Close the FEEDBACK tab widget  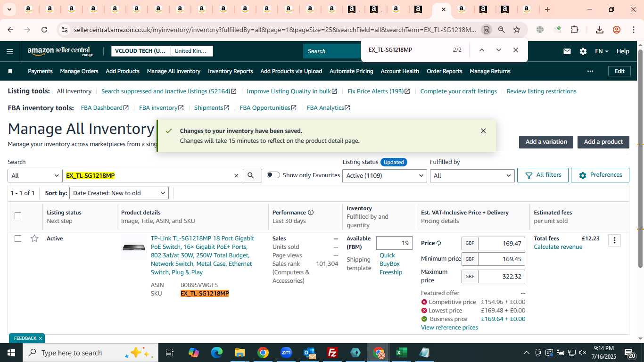coord(41,338)
